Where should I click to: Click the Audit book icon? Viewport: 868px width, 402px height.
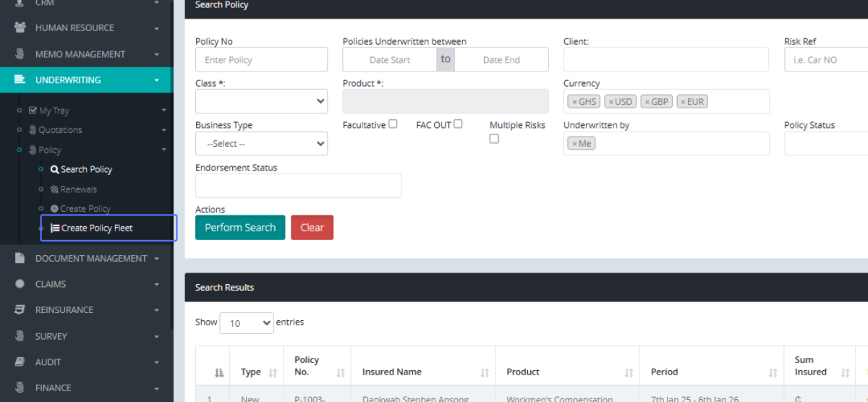click(20, 362)
